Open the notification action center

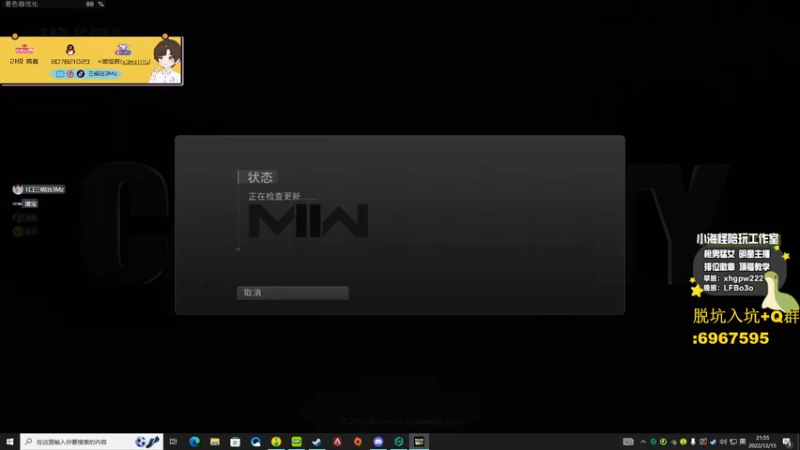787,442
